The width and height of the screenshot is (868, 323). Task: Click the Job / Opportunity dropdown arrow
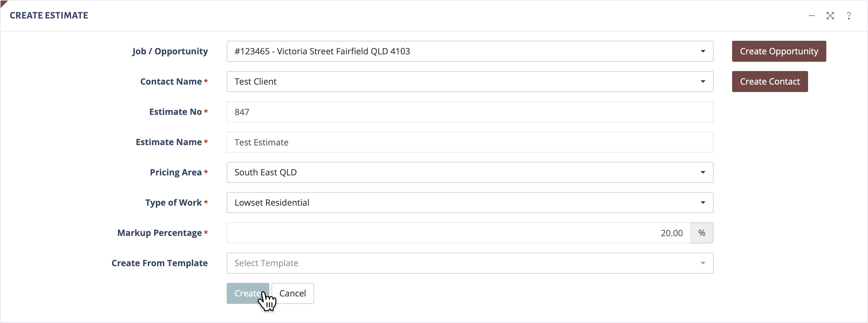click(703, 51)
